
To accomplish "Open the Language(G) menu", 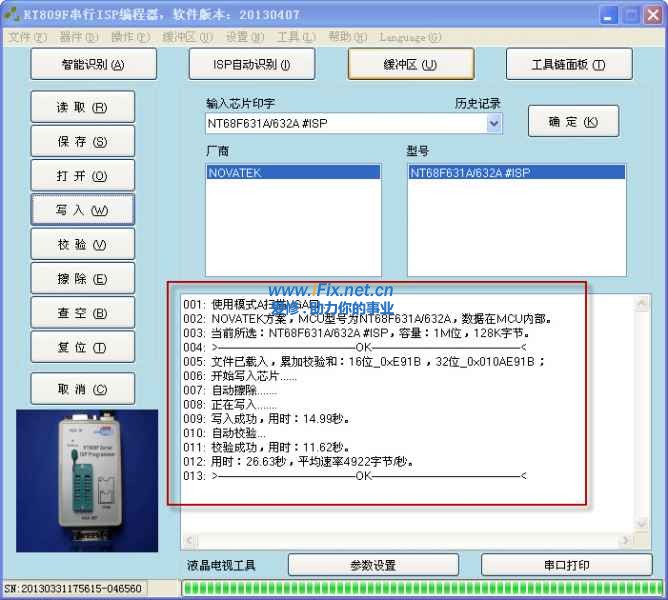I will click(x=410, y=37).
